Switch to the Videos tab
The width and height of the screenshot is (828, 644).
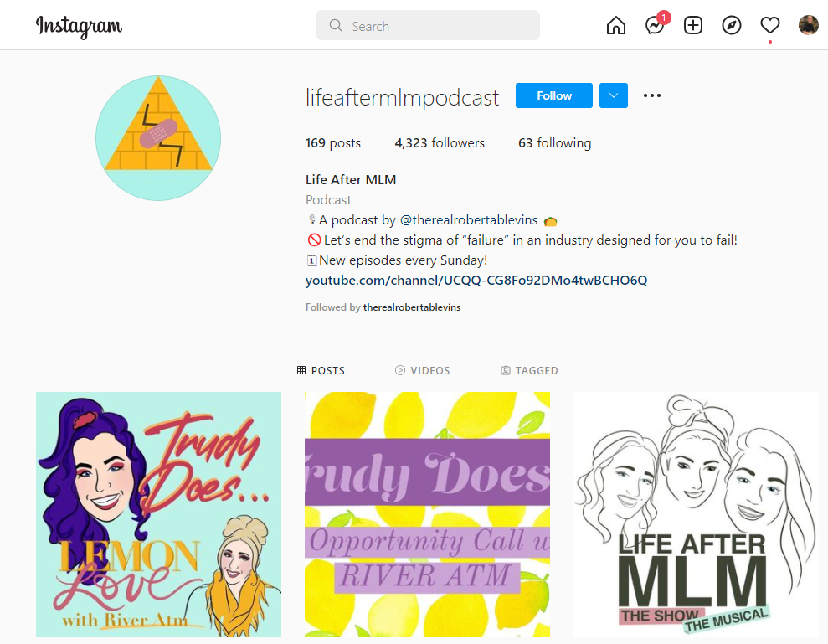click(x=423, y=370)
